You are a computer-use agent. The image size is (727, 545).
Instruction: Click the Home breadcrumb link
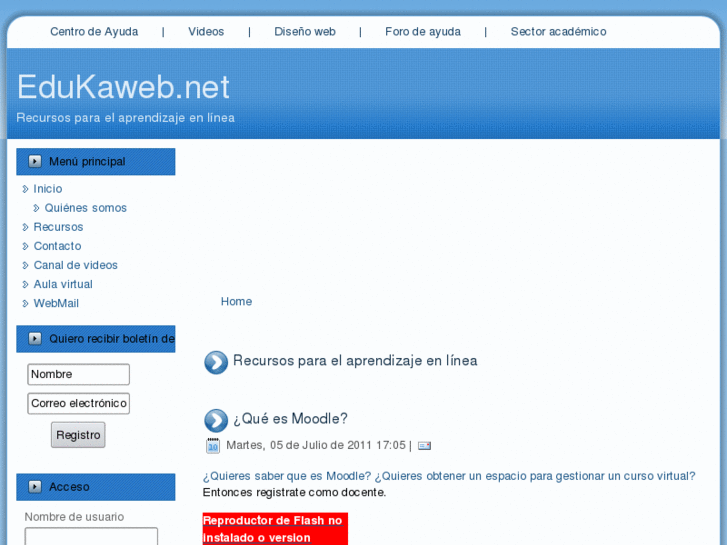pyautogui.click(x=236, y=301)
